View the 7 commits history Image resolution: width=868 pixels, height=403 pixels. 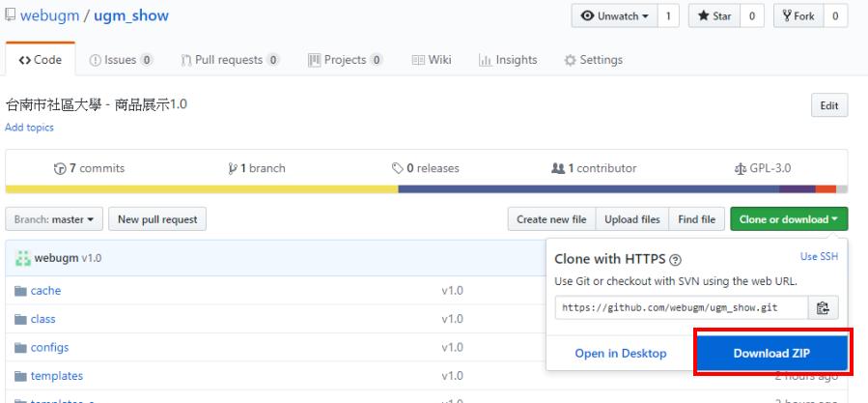click(89, 168)
